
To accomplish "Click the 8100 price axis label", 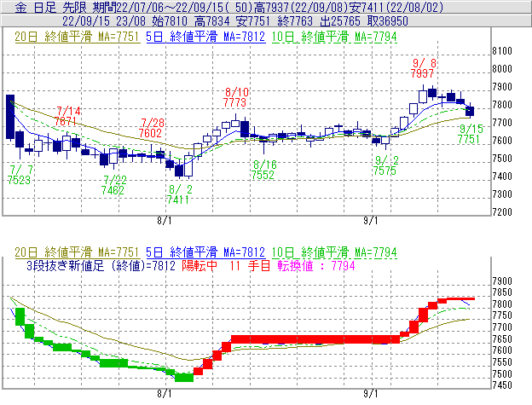I will coord(502,51).
